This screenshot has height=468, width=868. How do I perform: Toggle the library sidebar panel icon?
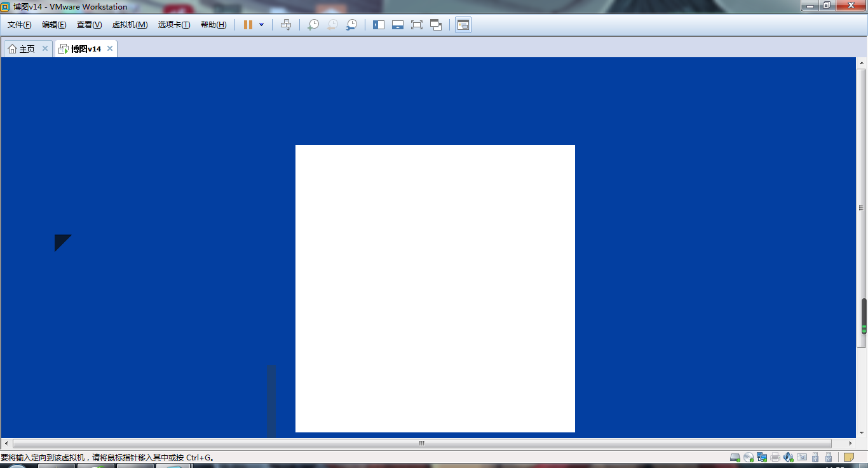[x=379, y=25]
